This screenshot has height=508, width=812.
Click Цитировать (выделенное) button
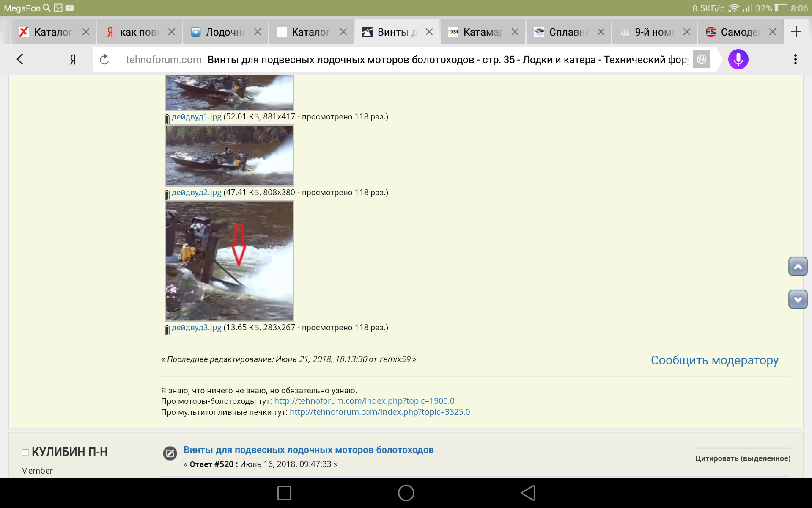(742, 458)
